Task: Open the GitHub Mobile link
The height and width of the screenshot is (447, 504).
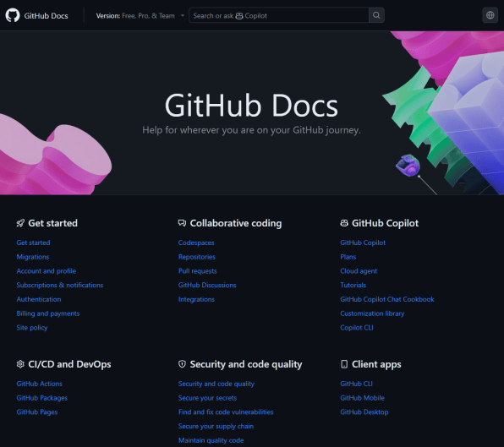Action: (x=362, y=398)
